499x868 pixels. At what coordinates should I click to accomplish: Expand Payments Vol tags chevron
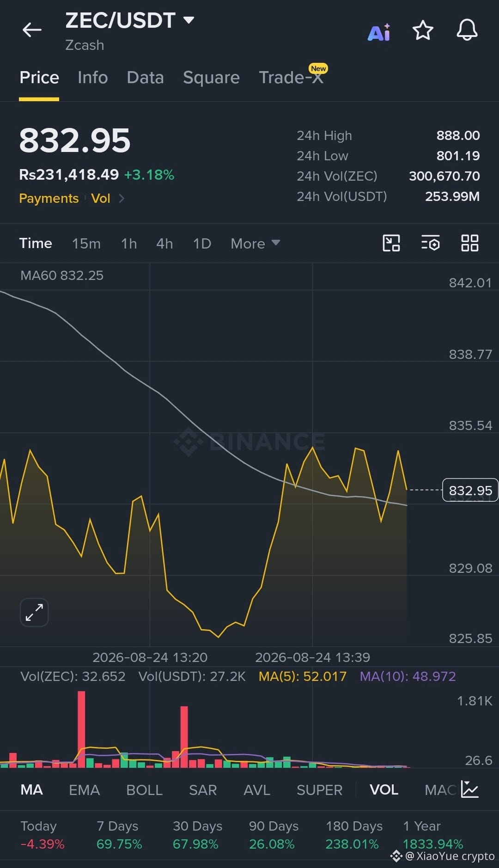click(122, 198)
